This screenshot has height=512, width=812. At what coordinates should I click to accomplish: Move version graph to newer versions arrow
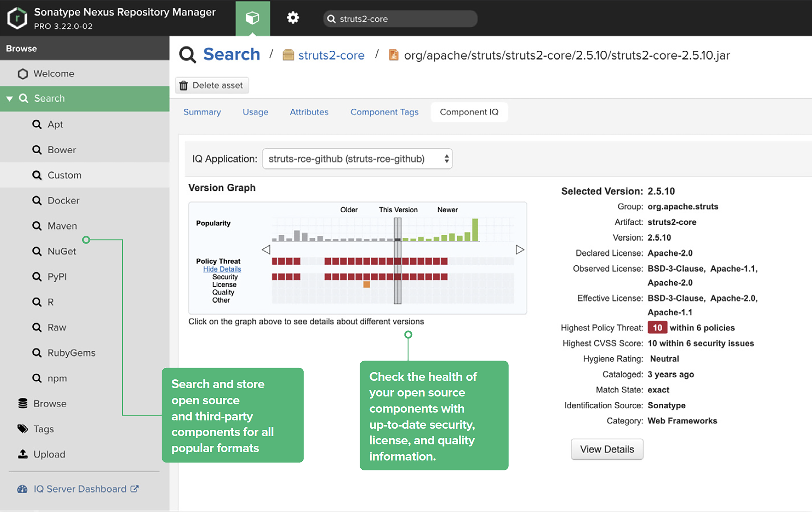[520, 250]
